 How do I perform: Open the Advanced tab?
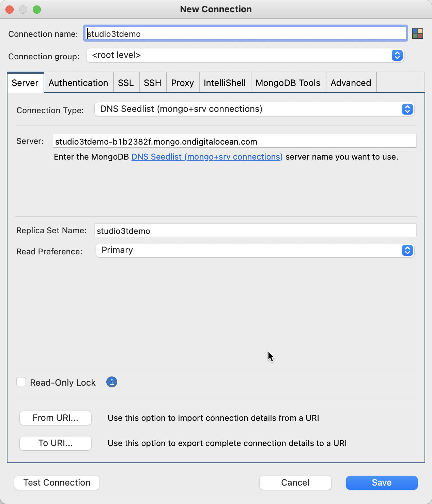(x=351, y=83)
